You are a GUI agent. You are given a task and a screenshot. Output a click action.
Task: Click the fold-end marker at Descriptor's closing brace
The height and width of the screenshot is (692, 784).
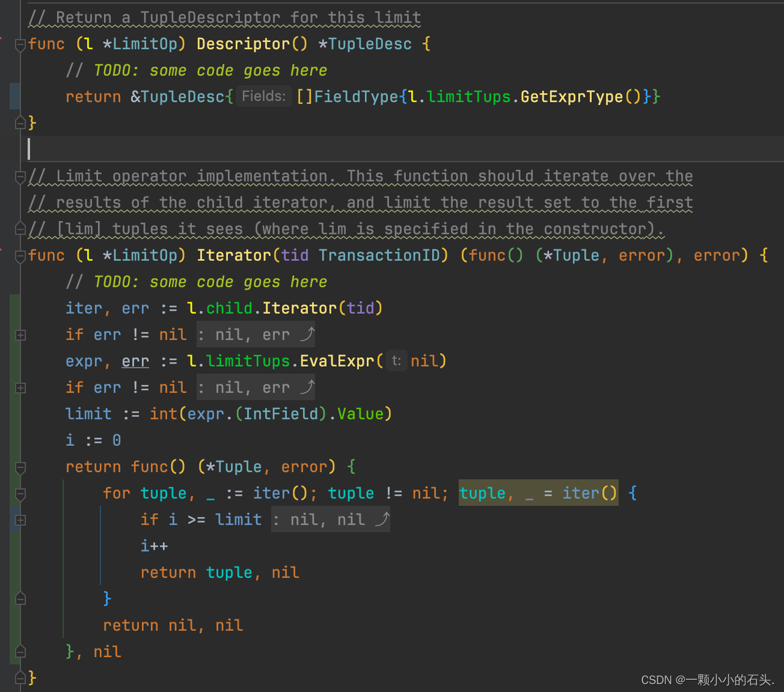20,123
